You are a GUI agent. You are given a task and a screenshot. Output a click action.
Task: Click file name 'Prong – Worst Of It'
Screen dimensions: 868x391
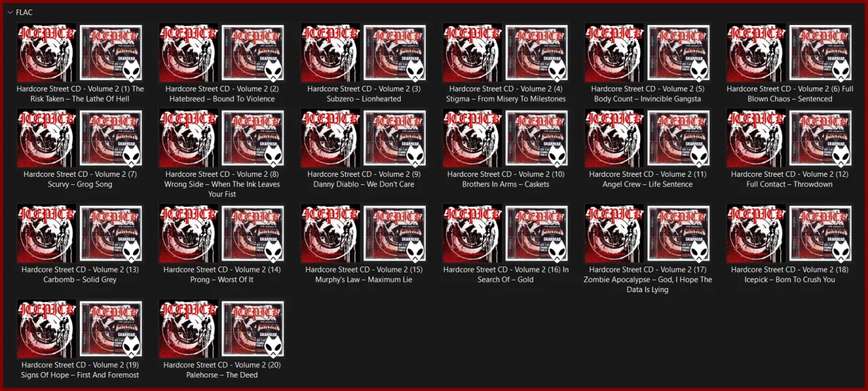point(222,280)
